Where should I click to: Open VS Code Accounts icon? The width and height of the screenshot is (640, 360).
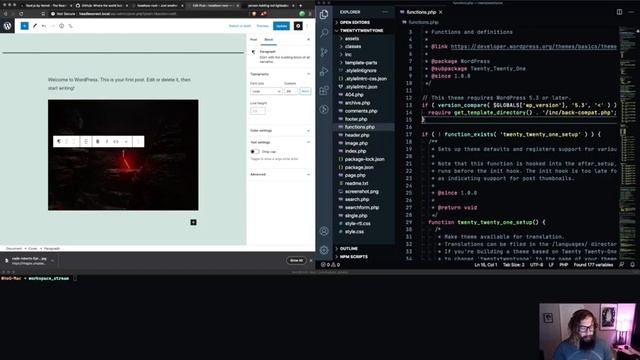(x=324, y=231)
